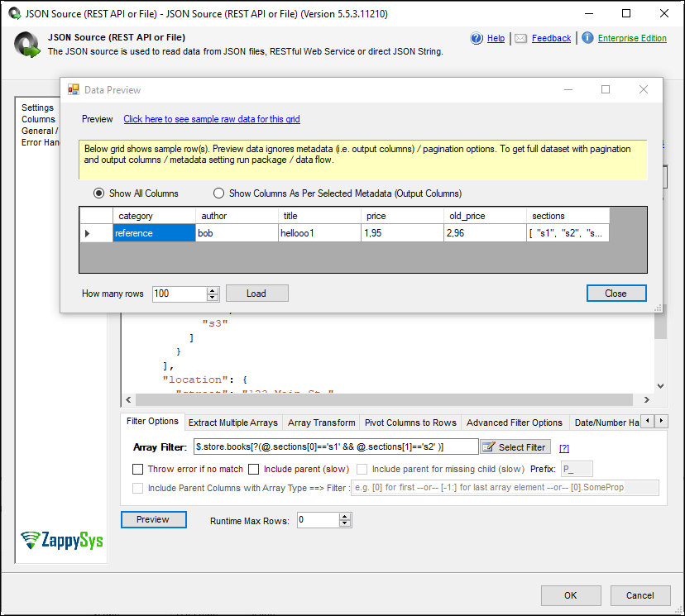Click the array type filter text field
The width and height of the screenshot is (685, 616).
point(505,488)
